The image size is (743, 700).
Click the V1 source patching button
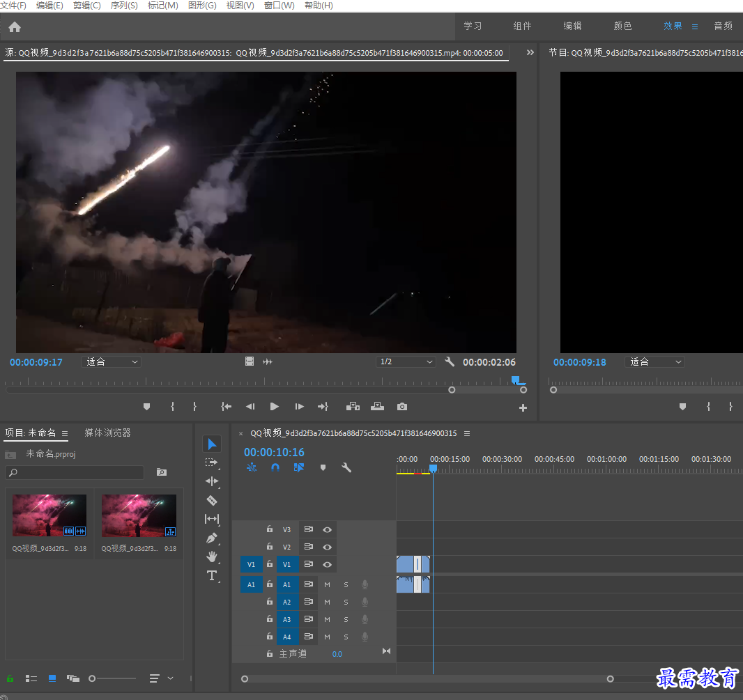click(251, 565)
